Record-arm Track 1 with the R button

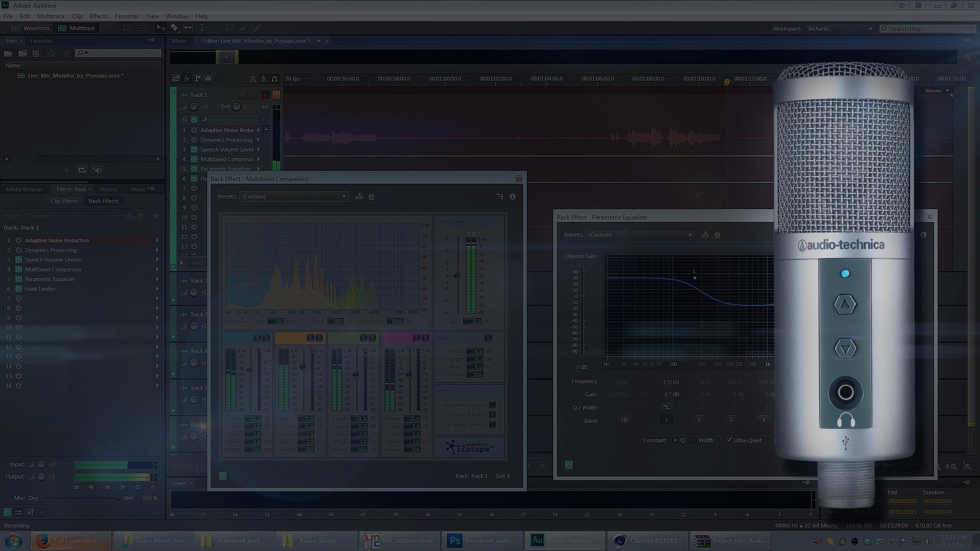(x=265, y=95)
